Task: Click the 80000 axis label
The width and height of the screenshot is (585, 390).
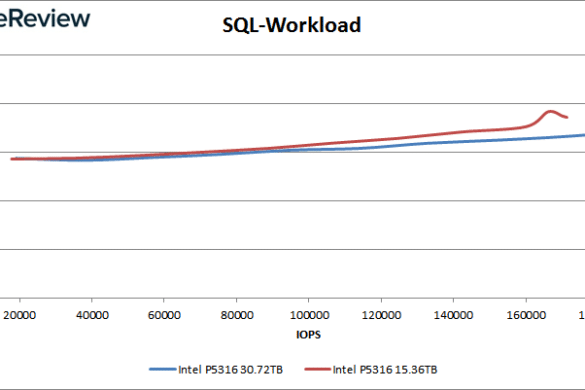Action: (237, 315)
